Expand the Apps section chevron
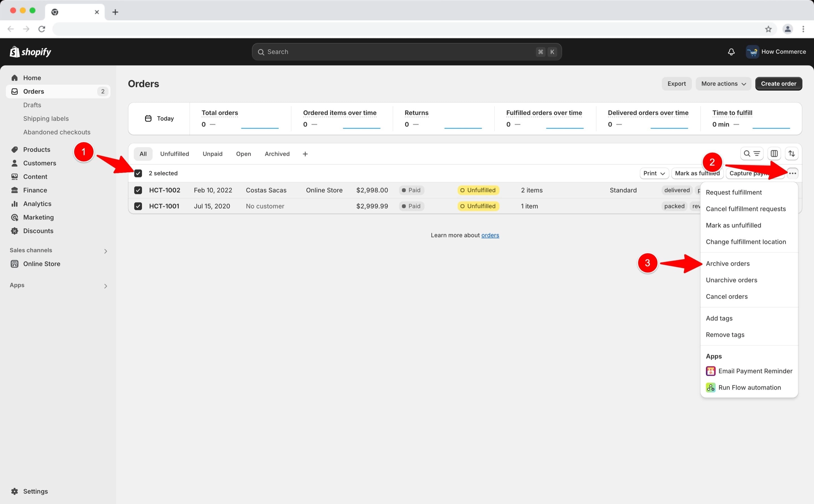Screen dimensions: 814x504 (105, 286)
